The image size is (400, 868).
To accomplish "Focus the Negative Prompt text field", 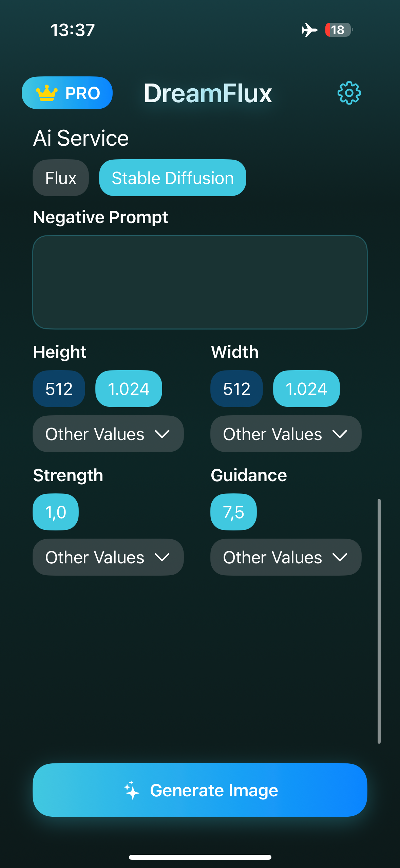I will click(x=200, y=282).
